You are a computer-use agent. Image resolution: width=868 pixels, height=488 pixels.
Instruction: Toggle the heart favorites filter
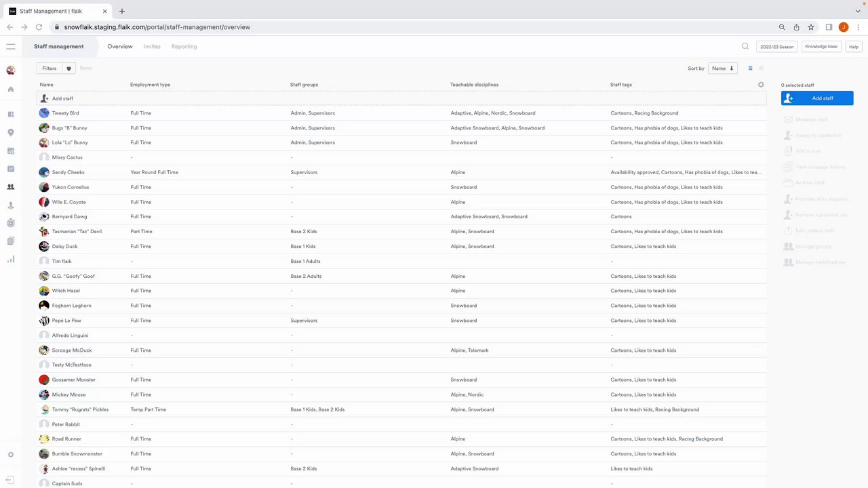(68, 68)
